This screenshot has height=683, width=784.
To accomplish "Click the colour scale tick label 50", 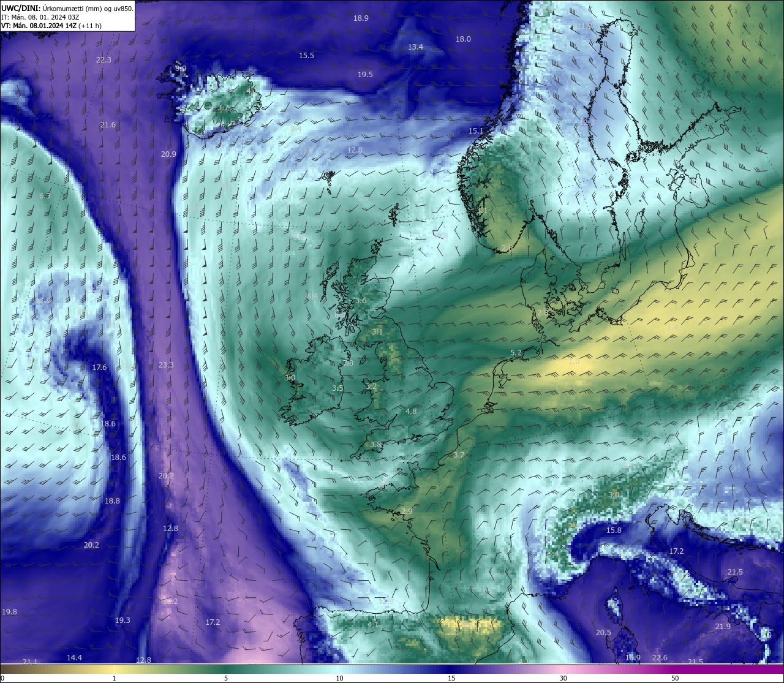I will pos(675,678).
